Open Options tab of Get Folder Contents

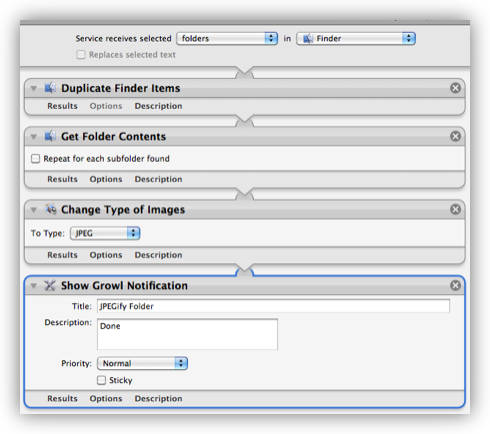click(x=106, y=179)
